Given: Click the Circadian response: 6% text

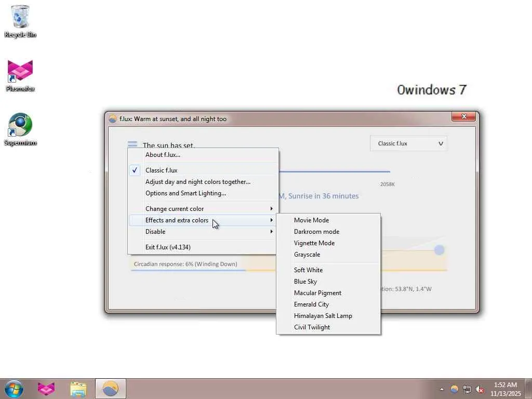Looking at the screenshot, I should tap(185, 264).
